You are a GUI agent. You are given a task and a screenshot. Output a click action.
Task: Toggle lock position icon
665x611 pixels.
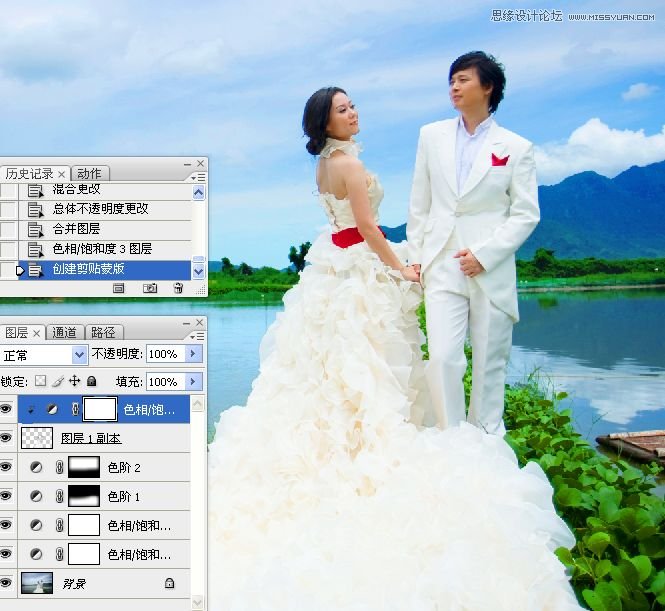(75, 381)
